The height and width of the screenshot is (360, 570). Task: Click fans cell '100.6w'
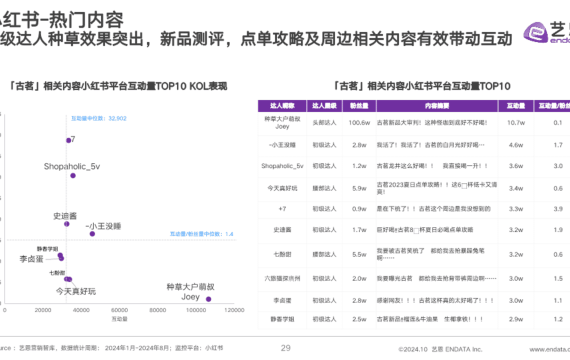tap(359, 123)
